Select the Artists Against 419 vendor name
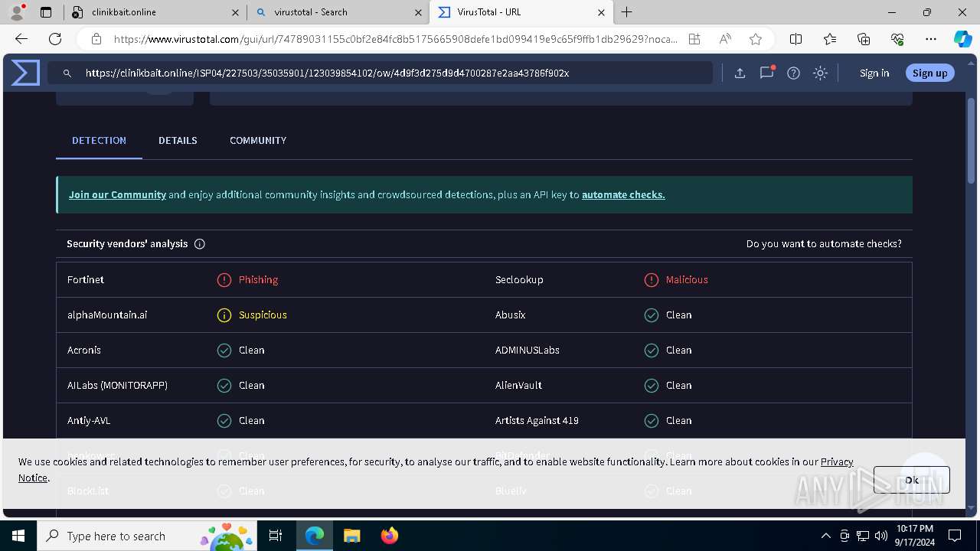This screenshot has width=980, height=551. [537, 420]
